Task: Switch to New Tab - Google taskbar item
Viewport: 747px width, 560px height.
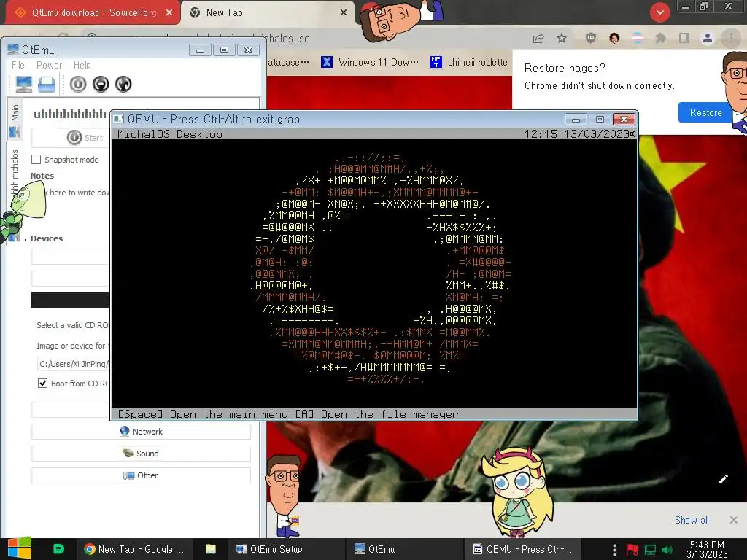Action: 134,549
